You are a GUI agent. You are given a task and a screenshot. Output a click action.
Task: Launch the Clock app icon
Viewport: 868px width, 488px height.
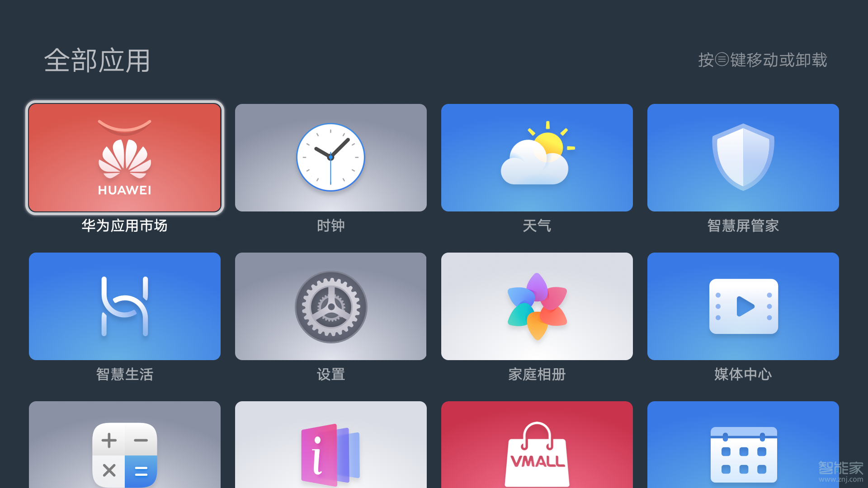331,158
